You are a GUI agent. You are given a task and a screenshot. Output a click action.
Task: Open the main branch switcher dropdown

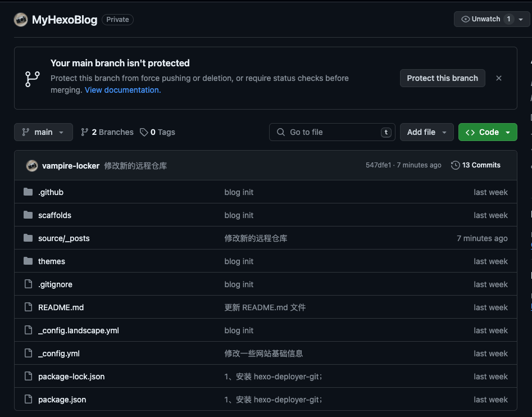[43, 132]
